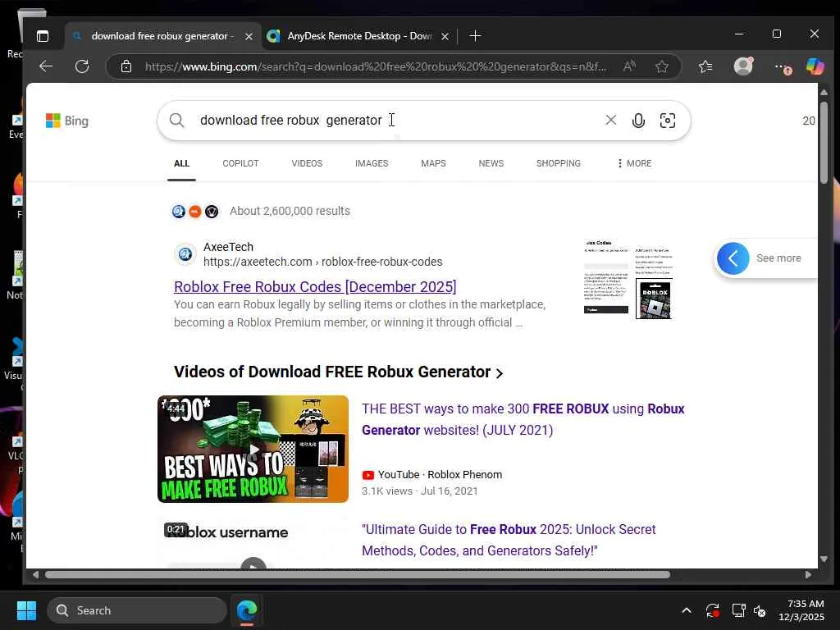The image size is (840, 630).
Task: Switch to AnyDesk Remote Desktop tab
Action: [x=359, y=36]
